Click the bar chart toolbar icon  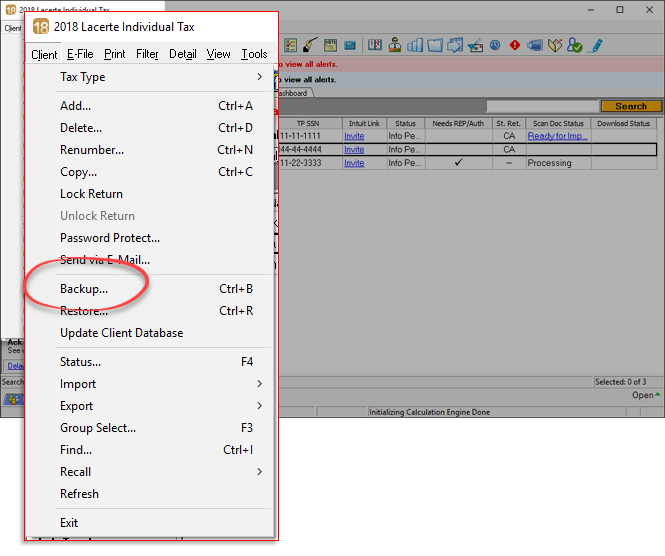(415, 45)
